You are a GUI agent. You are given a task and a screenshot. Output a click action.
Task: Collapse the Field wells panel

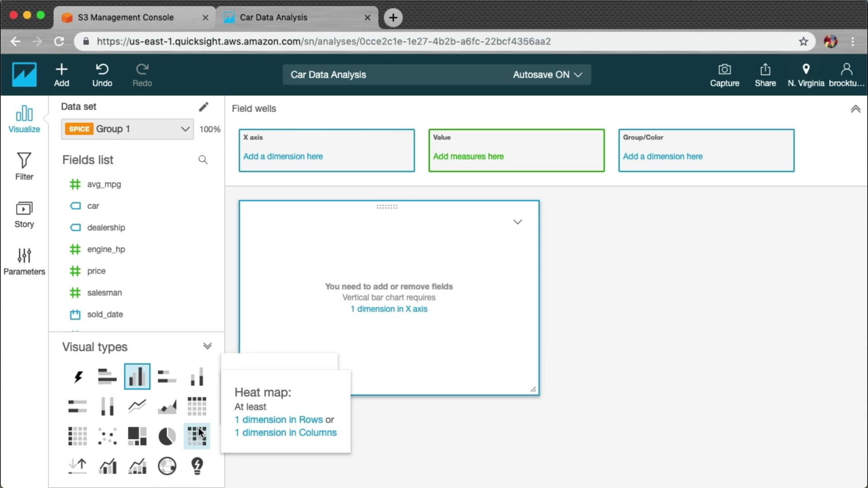coord(855,109)
